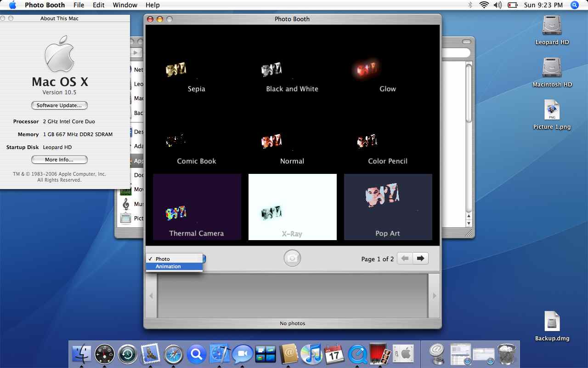The image size is (588, 368).
Task: Go to previous effects page arrow
Action: 405,259
